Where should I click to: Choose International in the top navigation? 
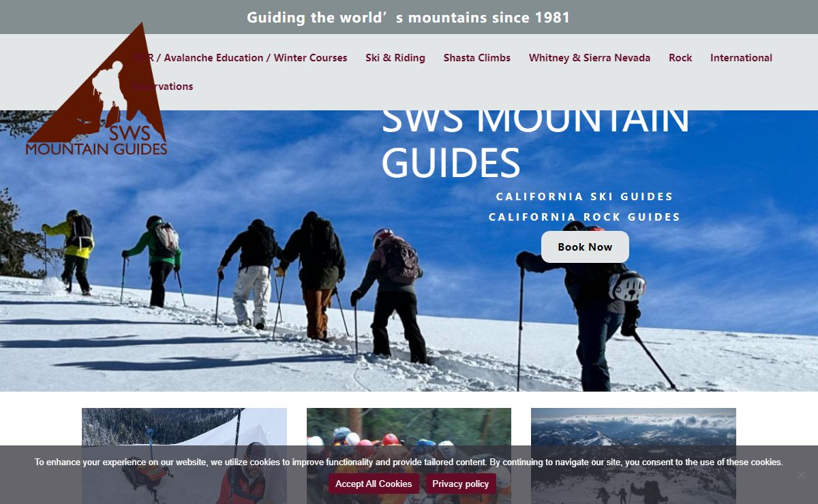tap(741, 58)
